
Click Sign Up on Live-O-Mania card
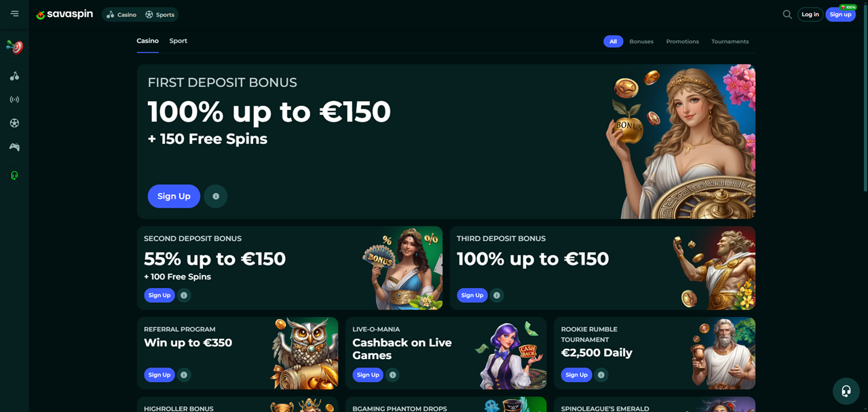(x=368, y=375)
